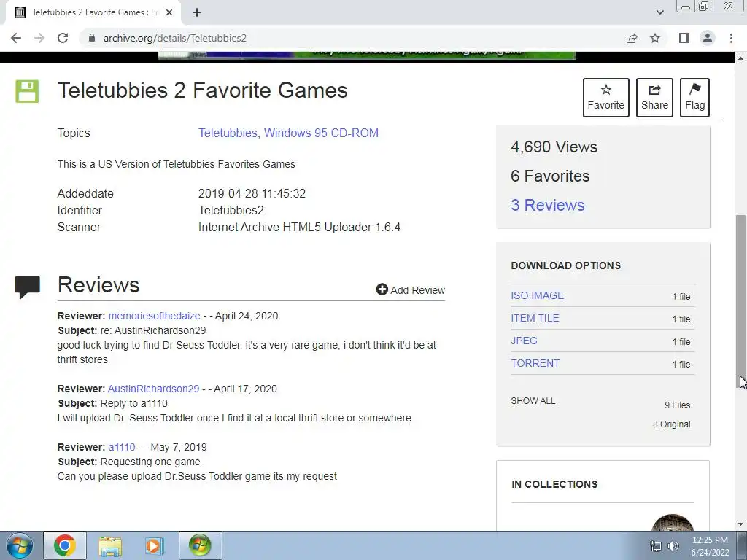Reload the page with the refresh icon

(x=63, y=38)
